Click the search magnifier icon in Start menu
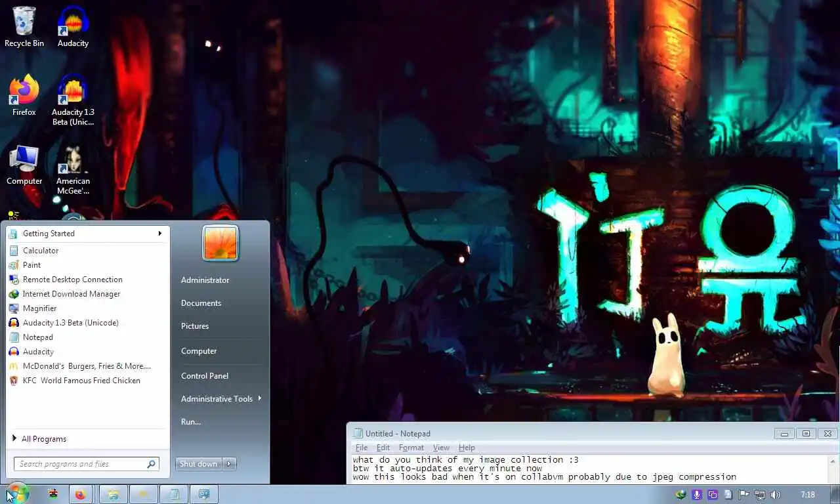 pyautogui.click(x=152, y=464)
